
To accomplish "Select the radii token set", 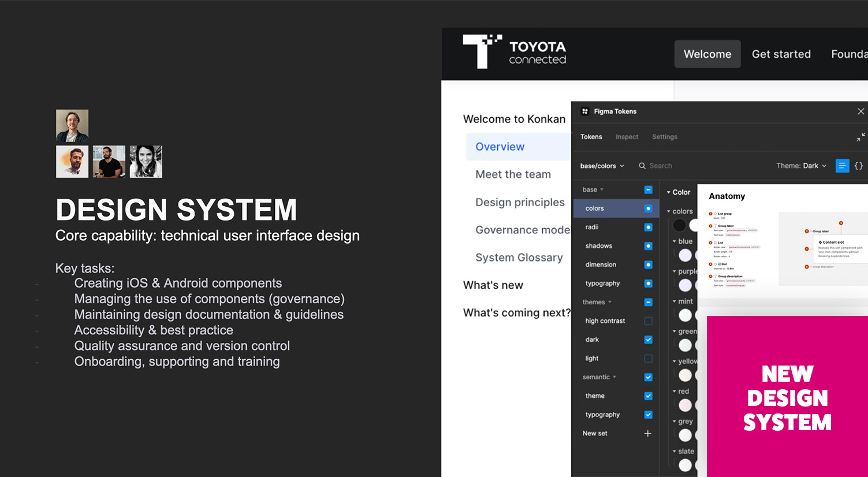I will pyautogui.click(x=592, y=227).
